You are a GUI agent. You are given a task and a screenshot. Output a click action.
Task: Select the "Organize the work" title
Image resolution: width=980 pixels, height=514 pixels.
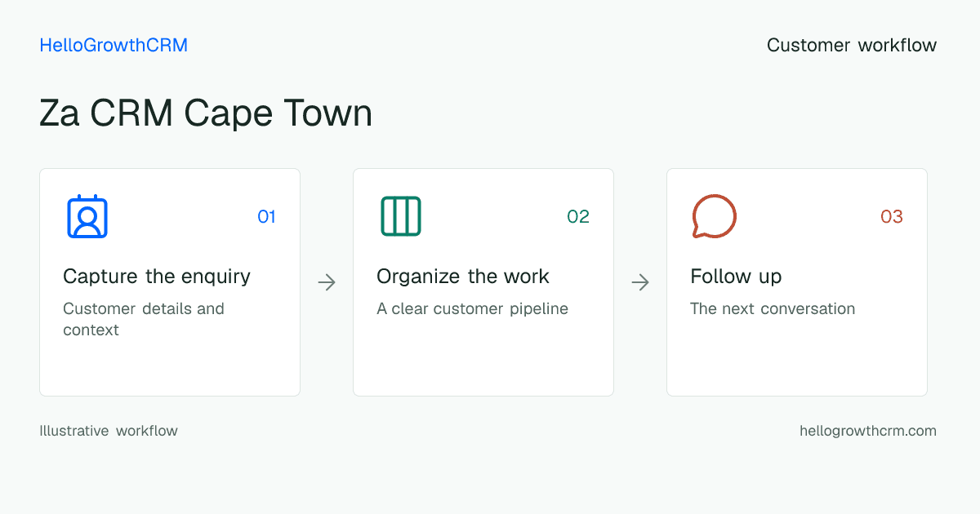tap(463, 277)
